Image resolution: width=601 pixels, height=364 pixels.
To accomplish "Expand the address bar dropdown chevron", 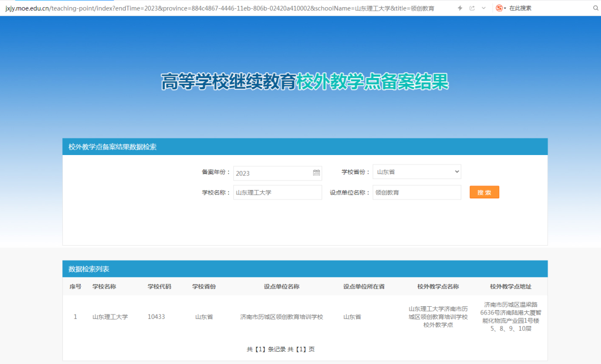I will click(x=484, y=8).
